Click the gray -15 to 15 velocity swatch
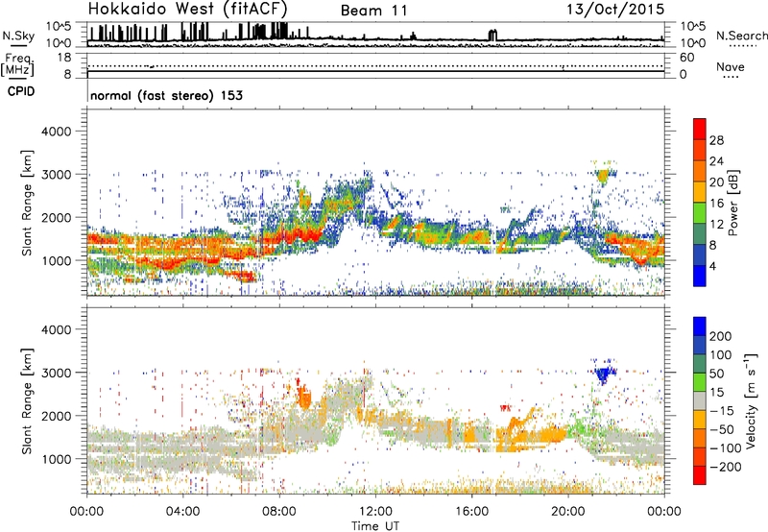Image resolution: width=768 pixels, height=532 pixels. (x=700, y=401)
